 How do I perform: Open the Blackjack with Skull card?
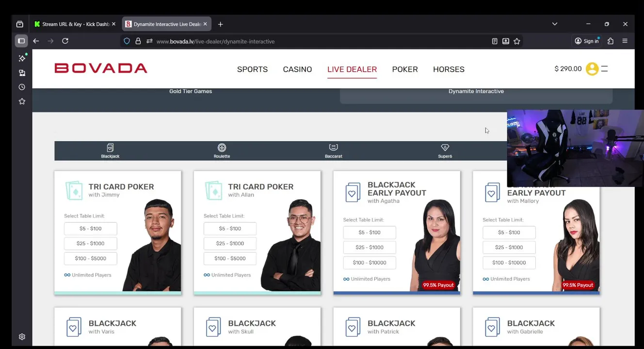pos(257,327)
